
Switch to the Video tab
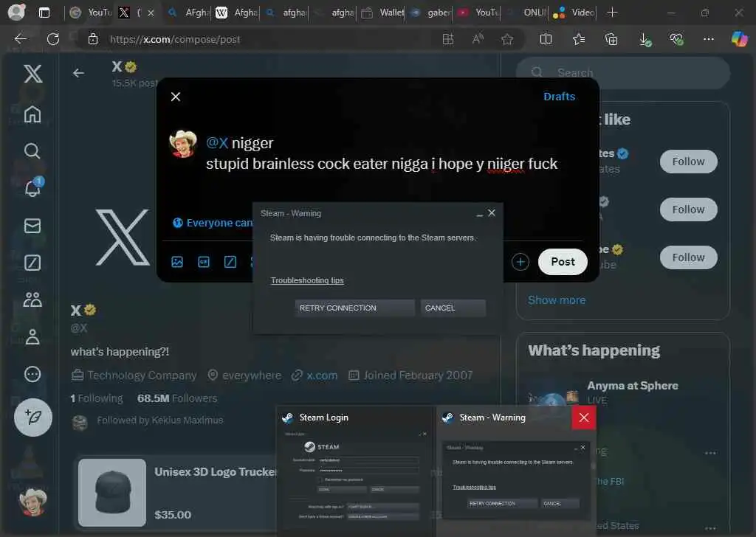574,13
